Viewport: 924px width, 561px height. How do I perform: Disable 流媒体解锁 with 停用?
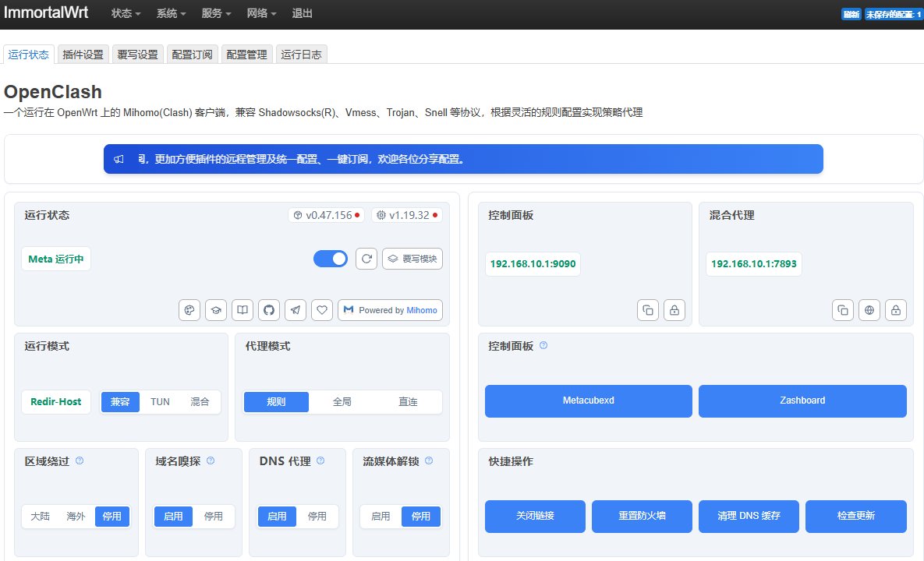(x=421, y=517)
